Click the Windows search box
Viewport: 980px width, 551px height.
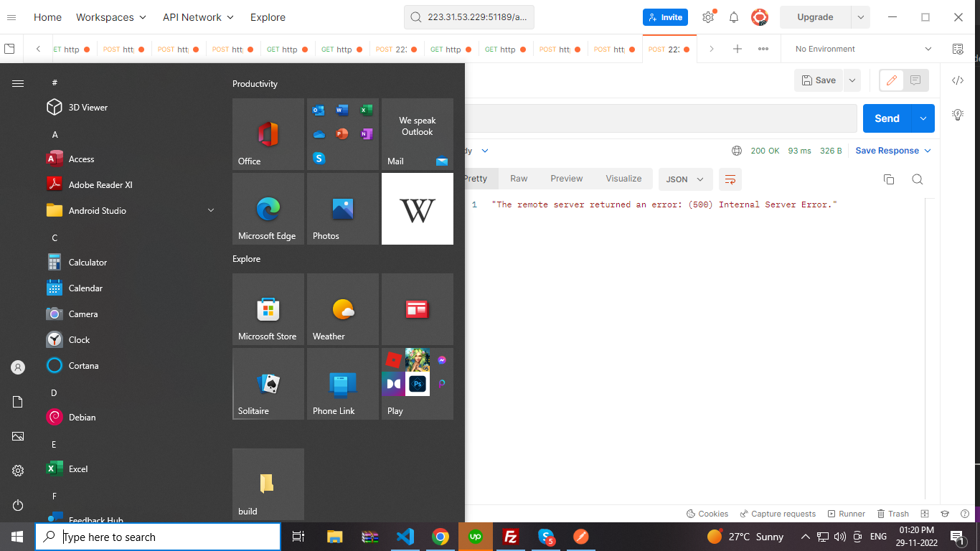(158, 537)
